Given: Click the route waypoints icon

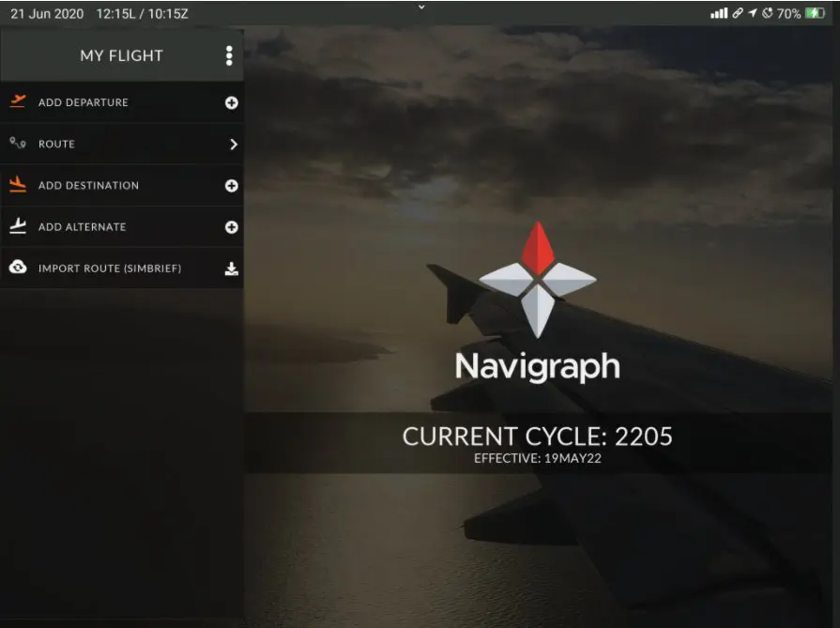Looking at the screenshot, I should point(18,143).
